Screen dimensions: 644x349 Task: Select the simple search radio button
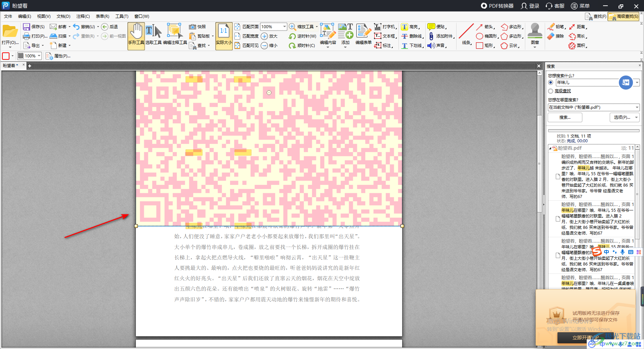(x=550, y=82)
